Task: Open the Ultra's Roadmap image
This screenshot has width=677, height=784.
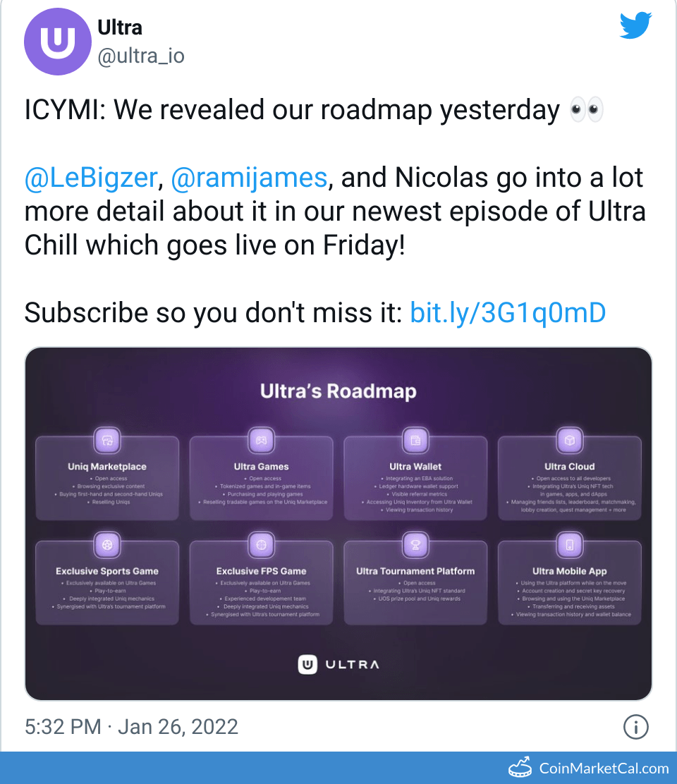Action: 338,523
